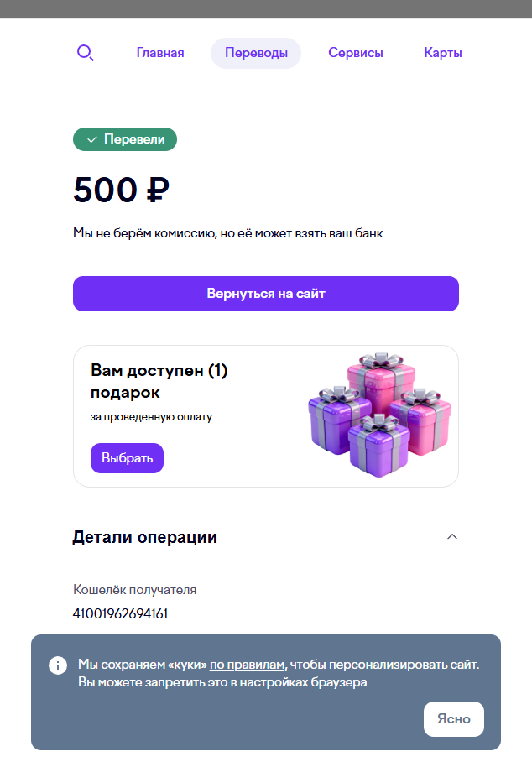Click the gift boxes illustration
The height and width of the screenshot is (762, 532).
click(x=379, y=415)
